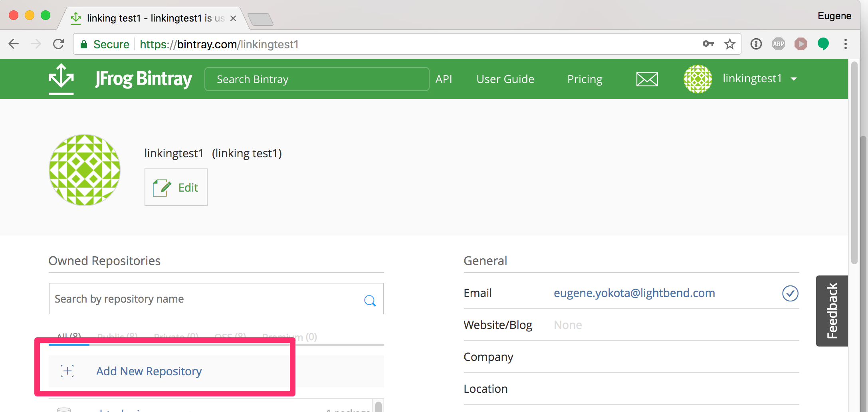Click the verified email checkmark icon
The height and width of the screenshot is (412, 868).
pyautogui.click(x=790, y=293)
